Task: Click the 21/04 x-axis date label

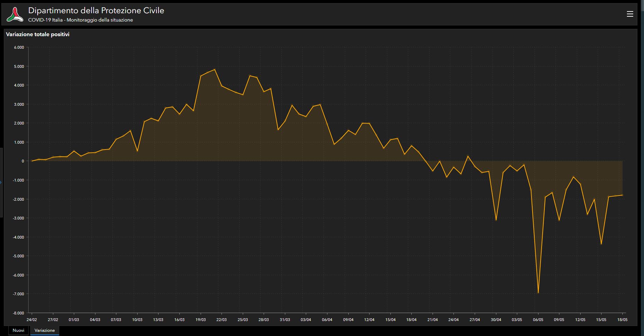Action: [x=433, y=320]
